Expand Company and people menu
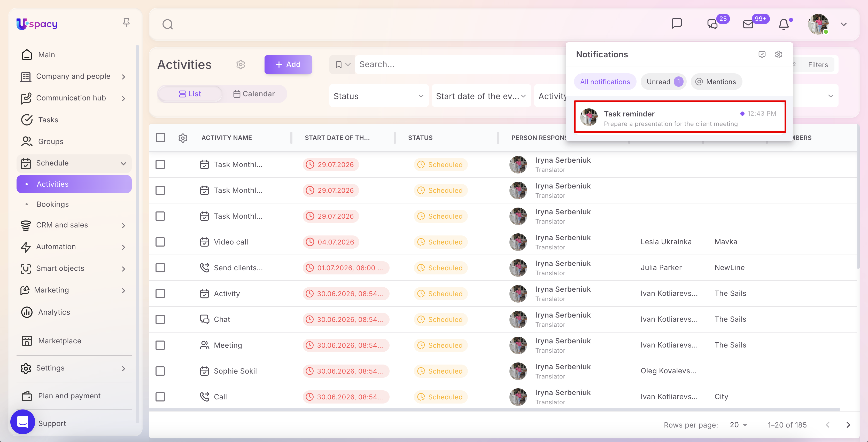 click(x=74, y=76)
